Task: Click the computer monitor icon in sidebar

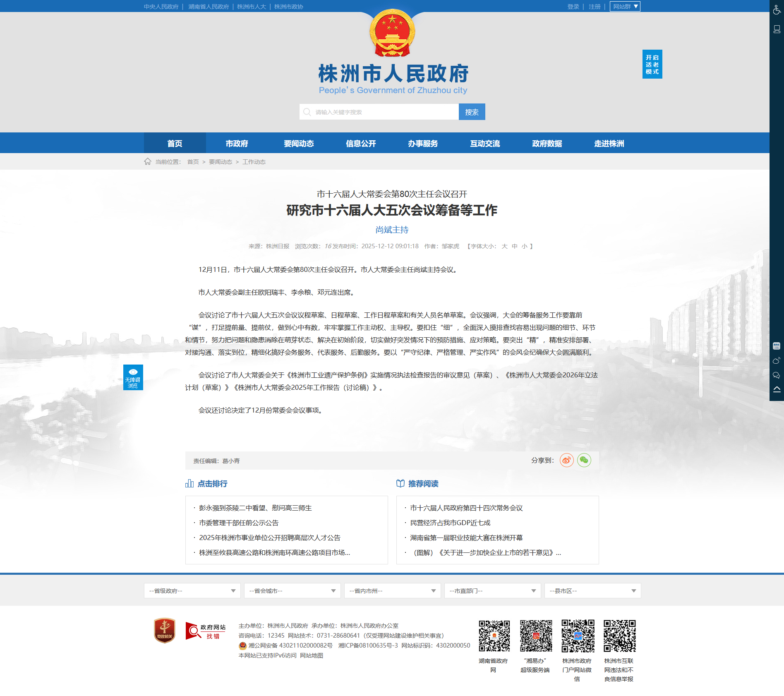Action: [x=777, y=29]
